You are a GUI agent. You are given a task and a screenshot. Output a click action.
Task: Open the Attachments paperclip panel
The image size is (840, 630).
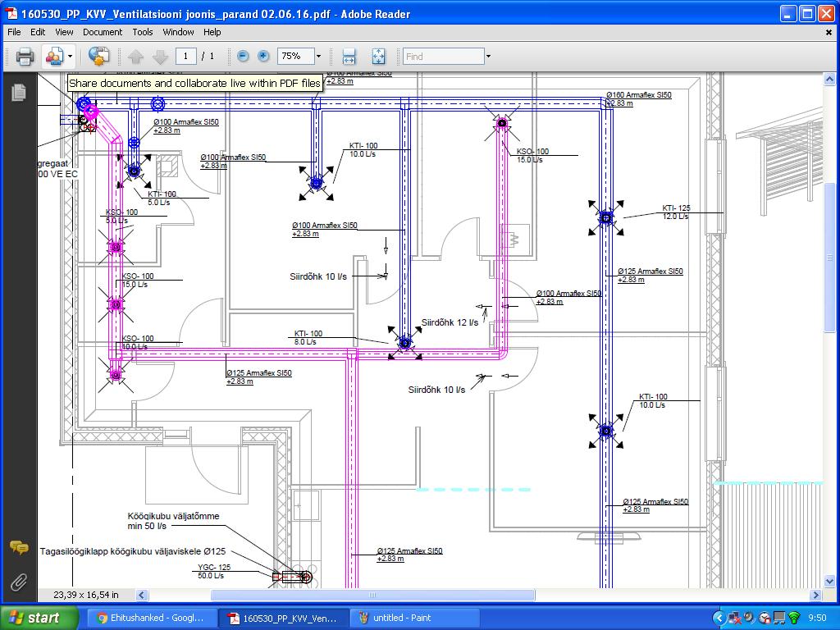click(x=18, y=582)
